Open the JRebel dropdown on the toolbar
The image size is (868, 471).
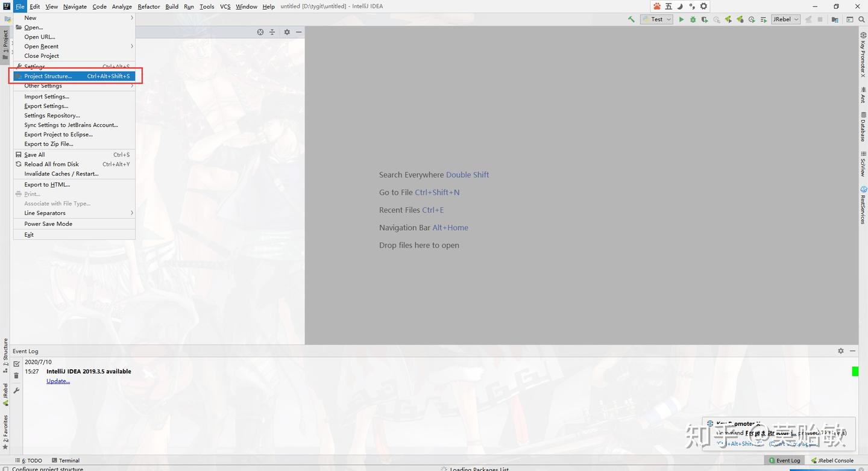tap(795, 19)
